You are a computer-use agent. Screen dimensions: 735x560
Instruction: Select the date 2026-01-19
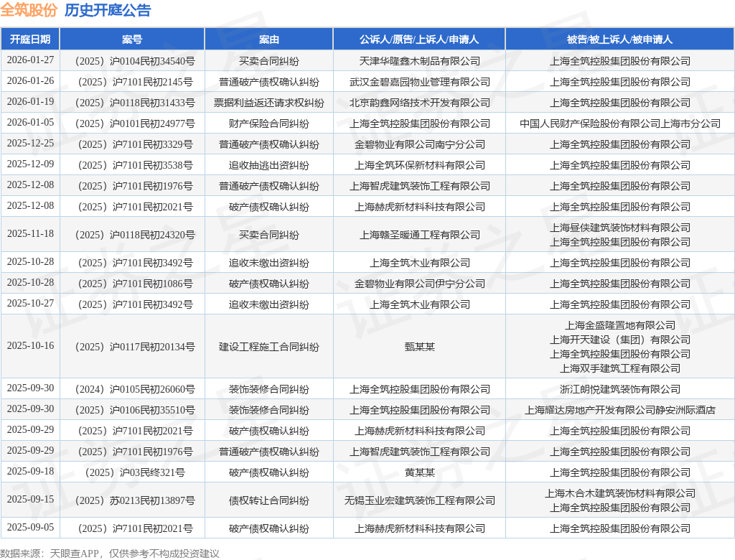click(30, 102)
